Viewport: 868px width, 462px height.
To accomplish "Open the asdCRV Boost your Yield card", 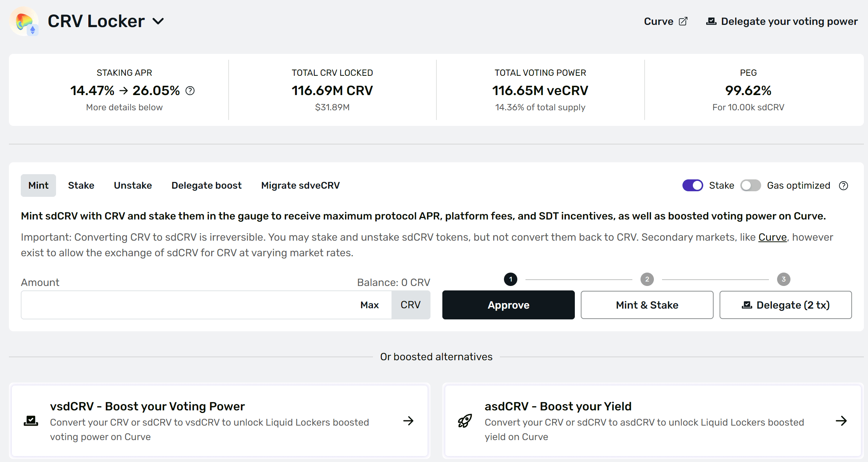I will [x=653, y=421].
